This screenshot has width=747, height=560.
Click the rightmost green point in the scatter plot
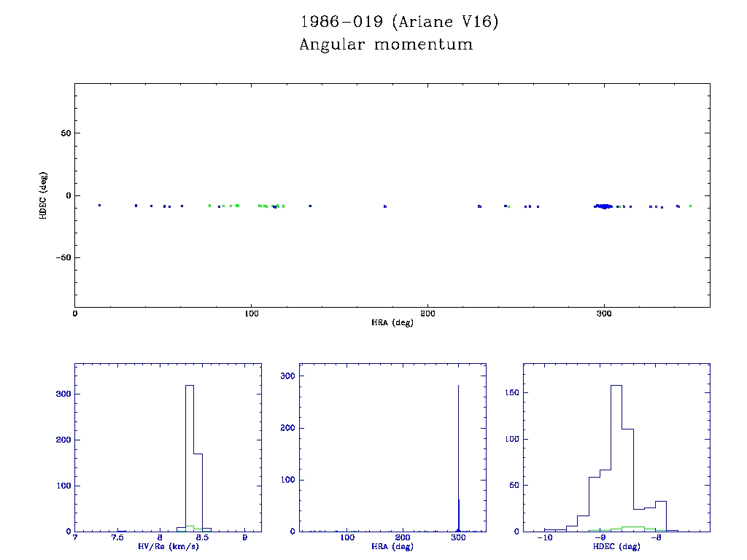690,206
